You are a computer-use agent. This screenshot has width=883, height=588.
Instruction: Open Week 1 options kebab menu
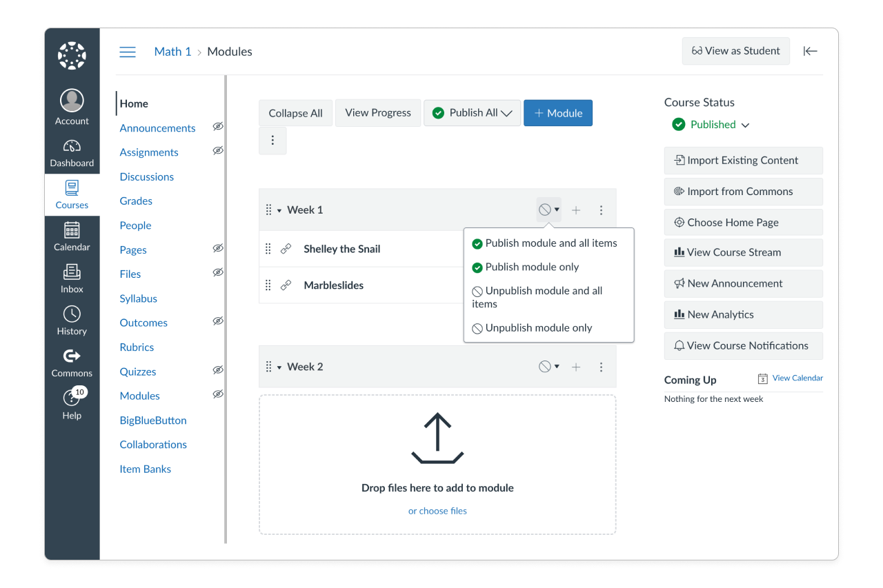pyautogui.click(x=601, y=209)
